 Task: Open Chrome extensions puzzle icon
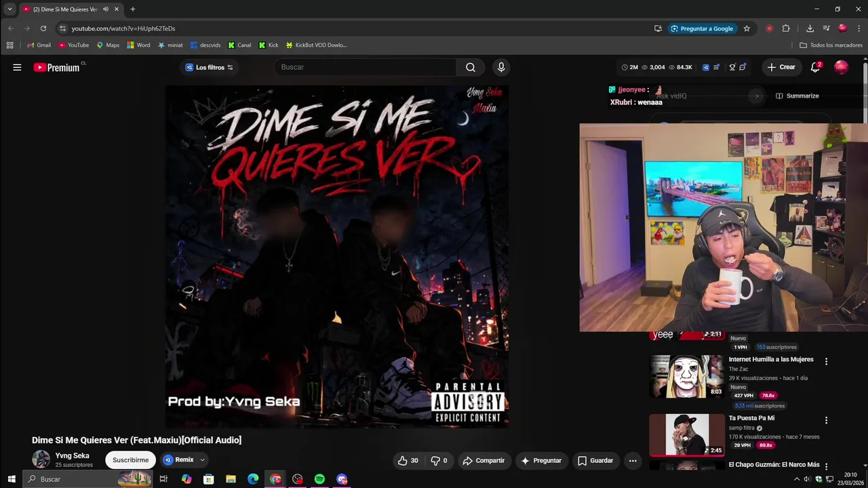(x=786, y=28)
